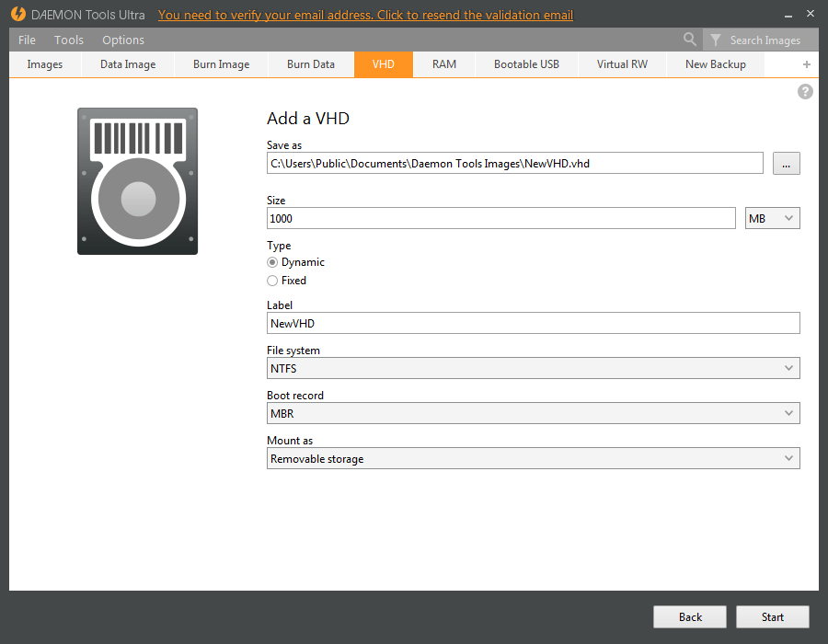Open the RAM tab
The image size is (828, 644).
tap(443, 64)
